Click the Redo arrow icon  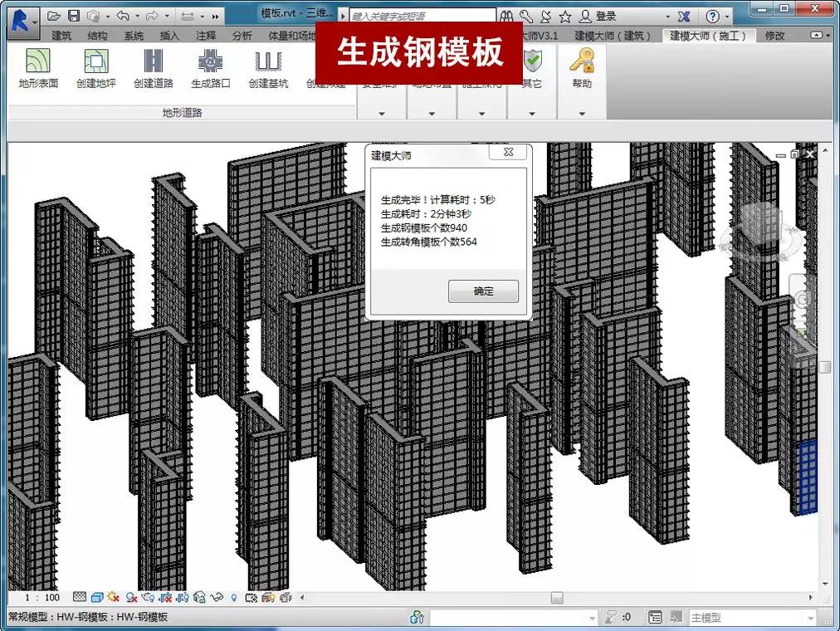[152, 16]
